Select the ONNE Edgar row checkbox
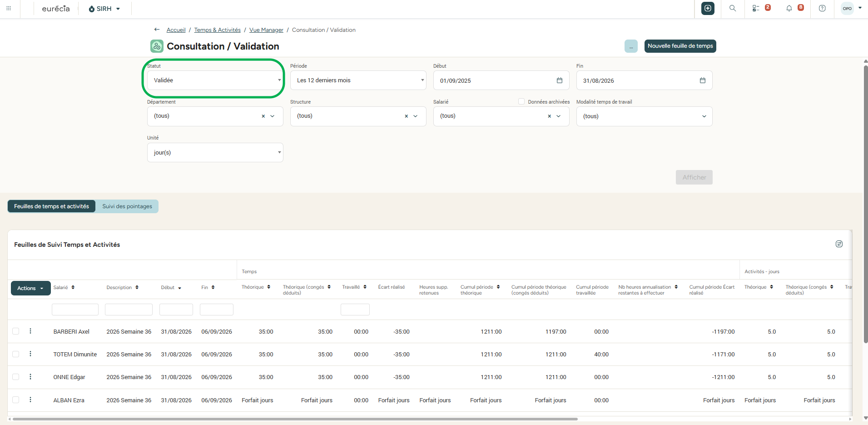The image size is (868, 425). 16,377
